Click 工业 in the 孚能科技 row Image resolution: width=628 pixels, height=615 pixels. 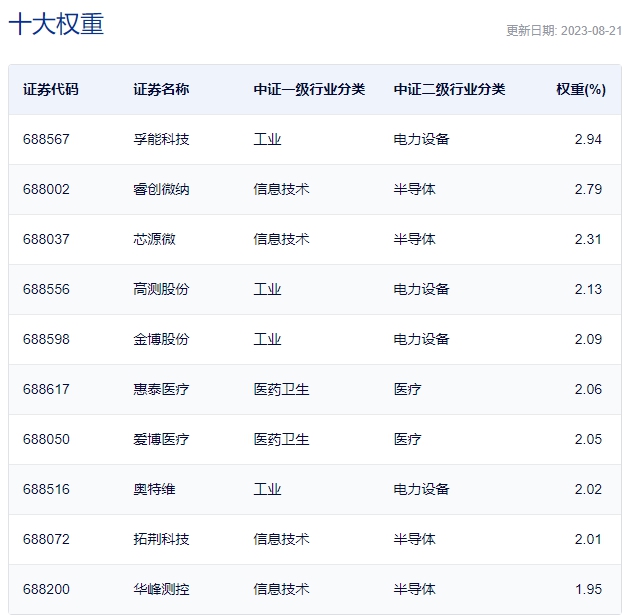pyautogui.click(x=267, y=139)
